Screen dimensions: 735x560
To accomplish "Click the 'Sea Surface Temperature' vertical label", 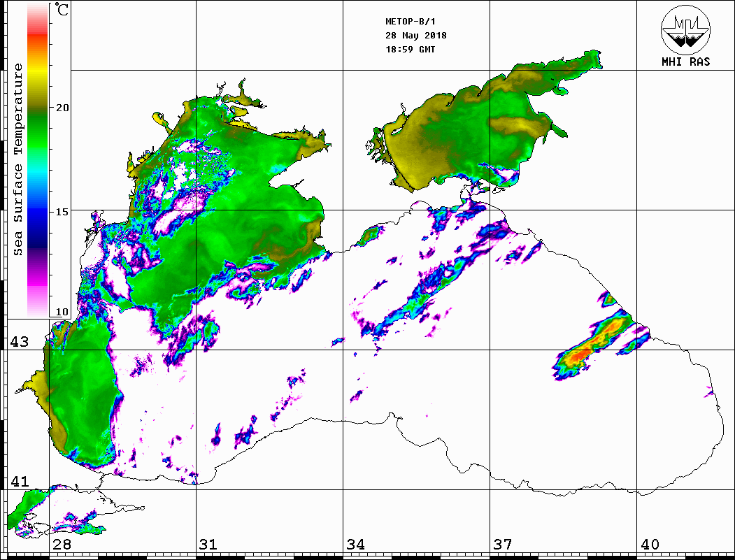I will pos(17,159).
